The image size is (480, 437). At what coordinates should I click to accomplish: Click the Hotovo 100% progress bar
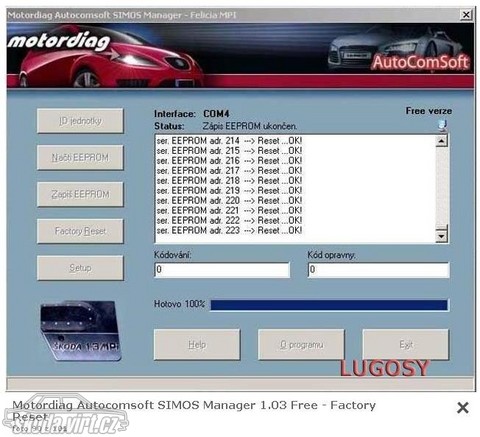pos(329,305)
